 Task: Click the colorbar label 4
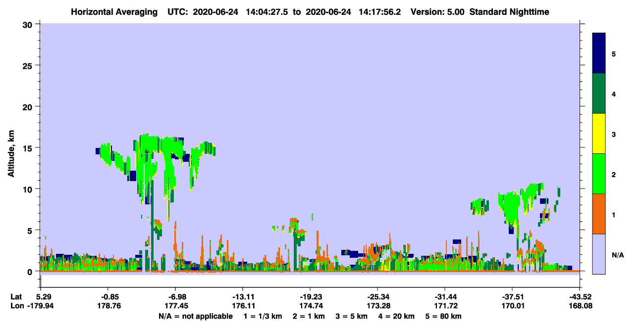tap(614, 94)
